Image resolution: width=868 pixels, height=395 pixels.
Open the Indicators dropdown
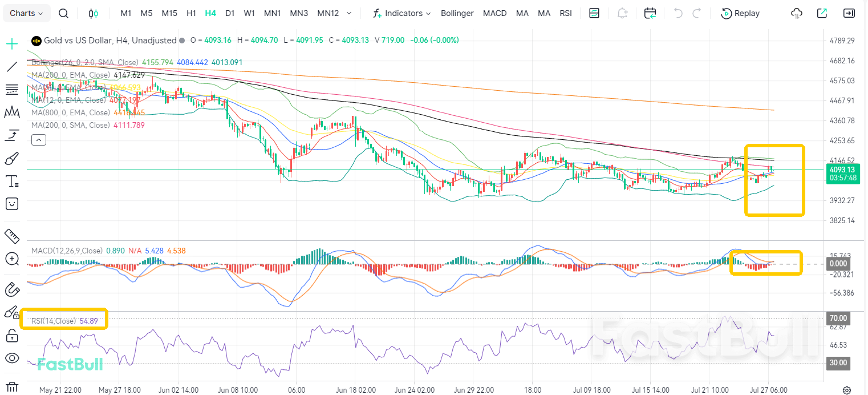401,13
